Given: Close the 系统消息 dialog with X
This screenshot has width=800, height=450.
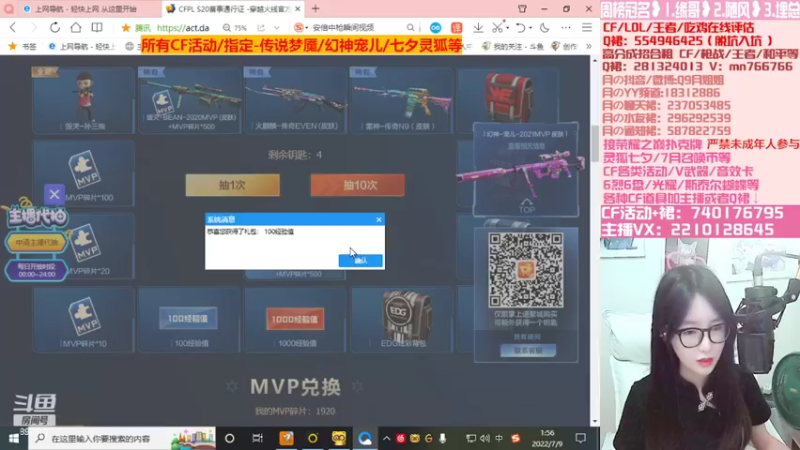Looking at the screenshot, I should coord(379,219).
